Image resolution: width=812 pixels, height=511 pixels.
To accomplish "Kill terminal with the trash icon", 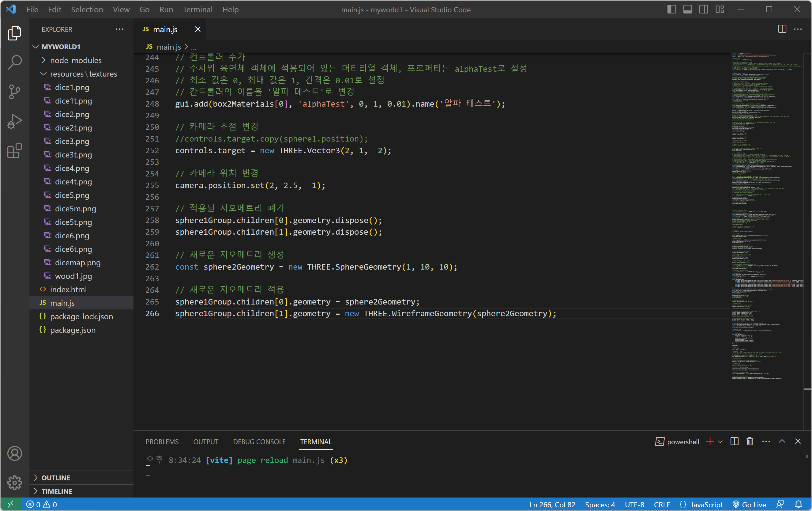I will [x=750, y=441].
